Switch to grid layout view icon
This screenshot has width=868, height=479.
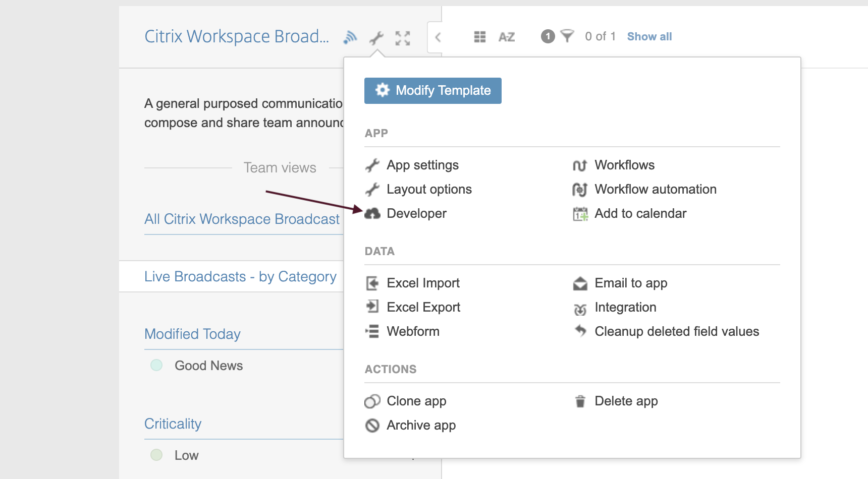tap(480, 37)
